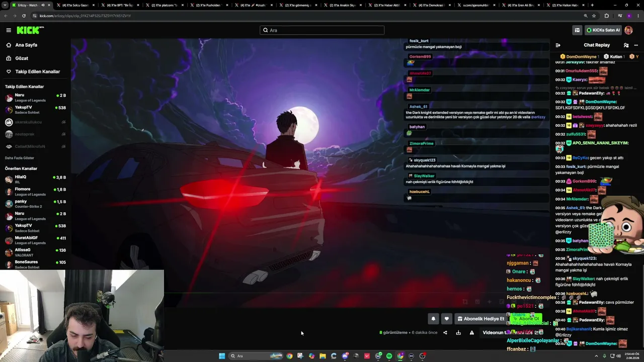Image resolution: width=644 pixels, height=362 pixels.
Task: Open chat users icon in Chat Replay
Action: (626, 45)
